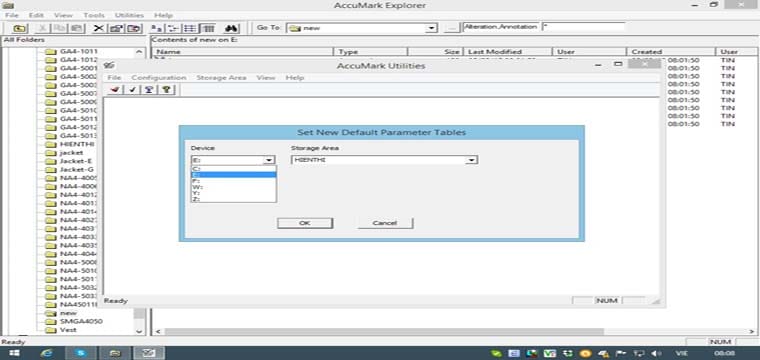Screen dimensions: 760x360
Task: Sort by the Last Modified column header
Action: [507, 51]
